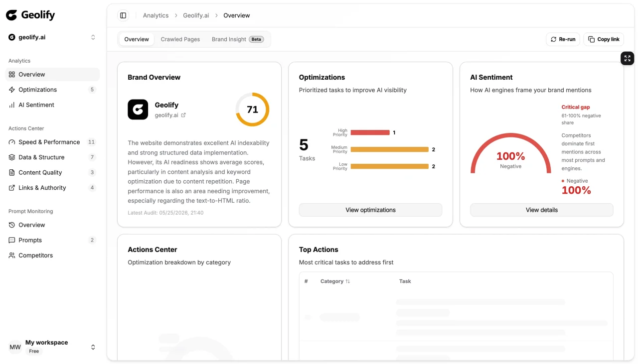Click the sidebar collapse panel icon

click(x=123, y=15)
